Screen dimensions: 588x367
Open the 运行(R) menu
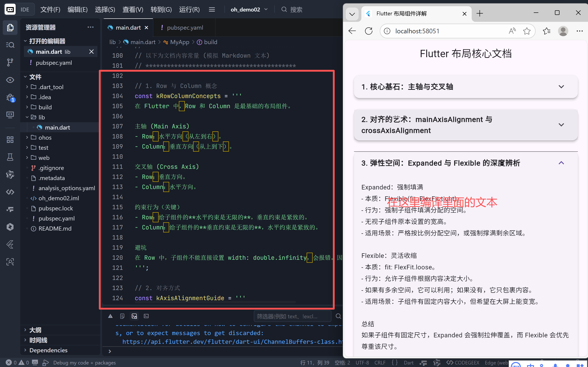coord(189,9)
